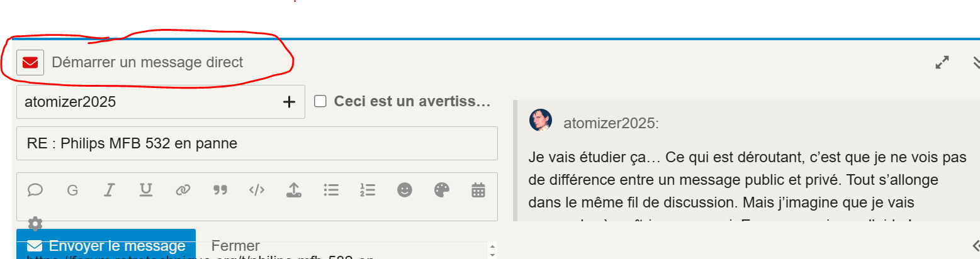Expand composer to full screen

pyautogui.click(x=942, y=62)
